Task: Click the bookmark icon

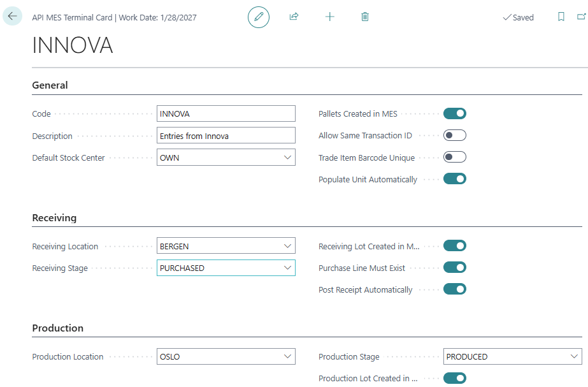Action: pos(561,17)
